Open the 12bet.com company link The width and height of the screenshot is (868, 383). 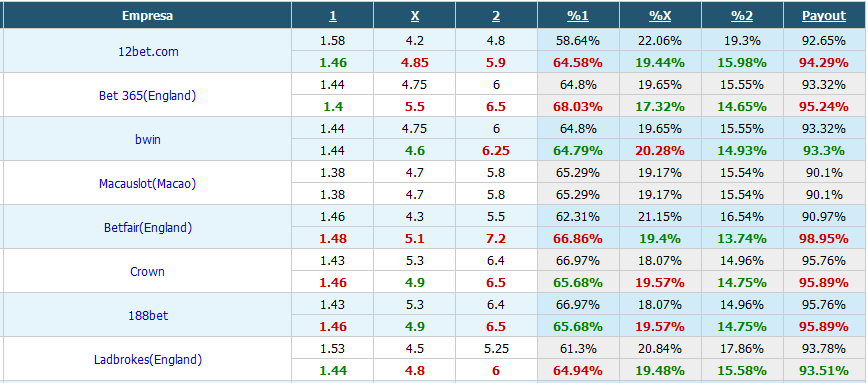pos(148,51)
